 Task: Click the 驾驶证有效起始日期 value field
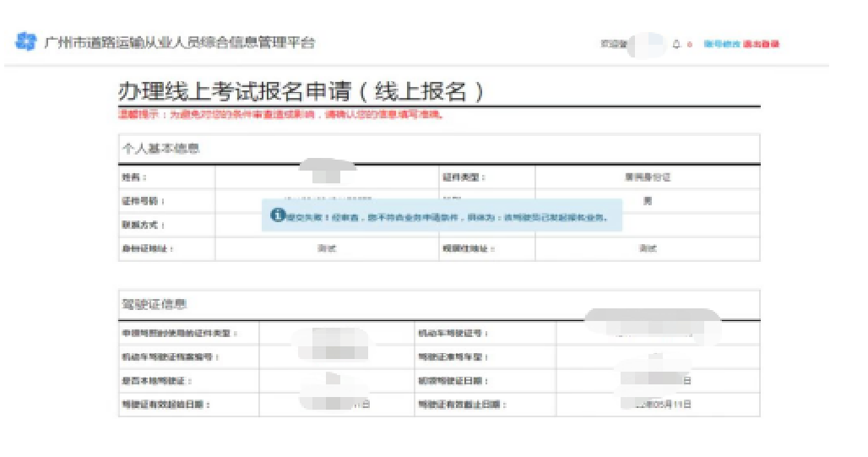[x=338, y=405]
